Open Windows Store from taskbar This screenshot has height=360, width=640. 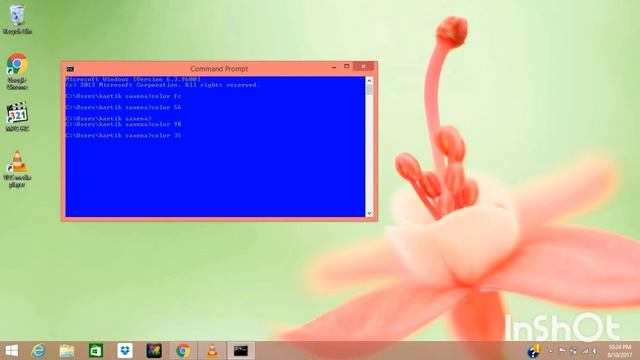[x=96, y=351]
